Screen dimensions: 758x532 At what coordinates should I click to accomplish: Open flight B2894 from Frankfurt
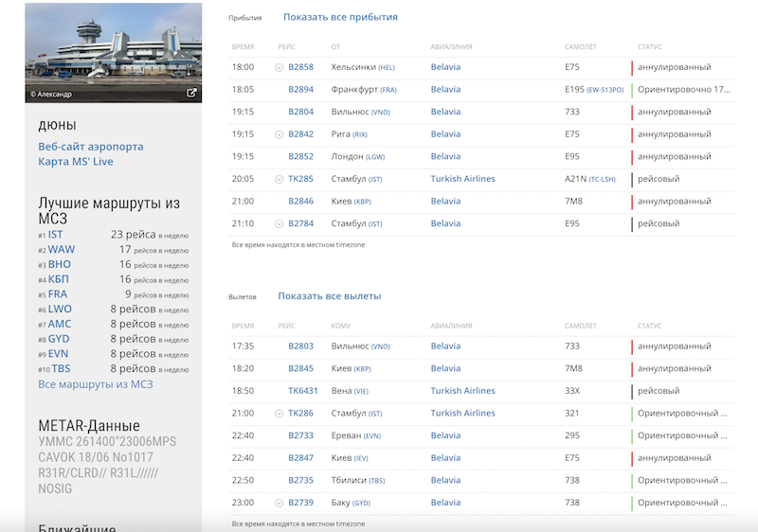point(300,89)
